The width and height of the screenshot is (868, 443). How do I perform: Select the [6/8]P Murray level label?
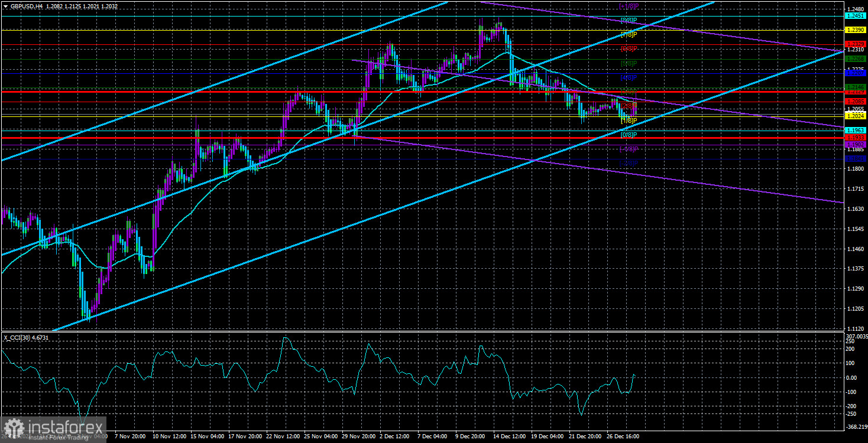tap(629, 48)
